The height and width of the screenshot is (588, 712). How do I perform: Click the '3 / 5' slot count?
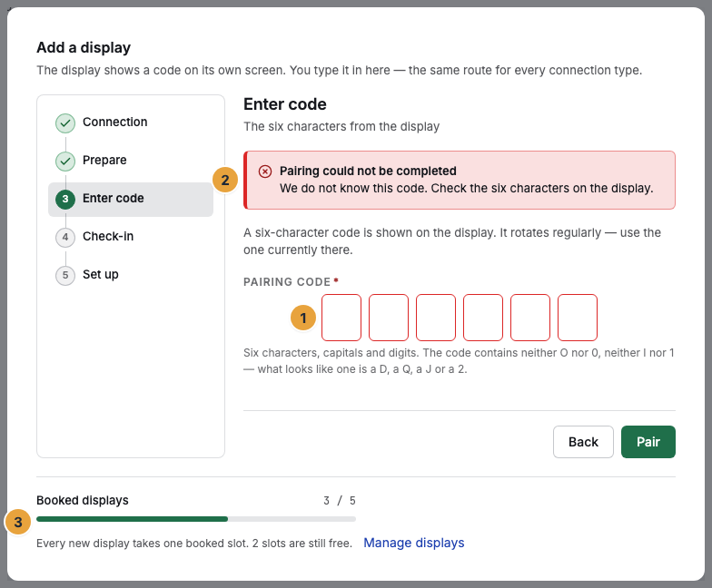340,501
